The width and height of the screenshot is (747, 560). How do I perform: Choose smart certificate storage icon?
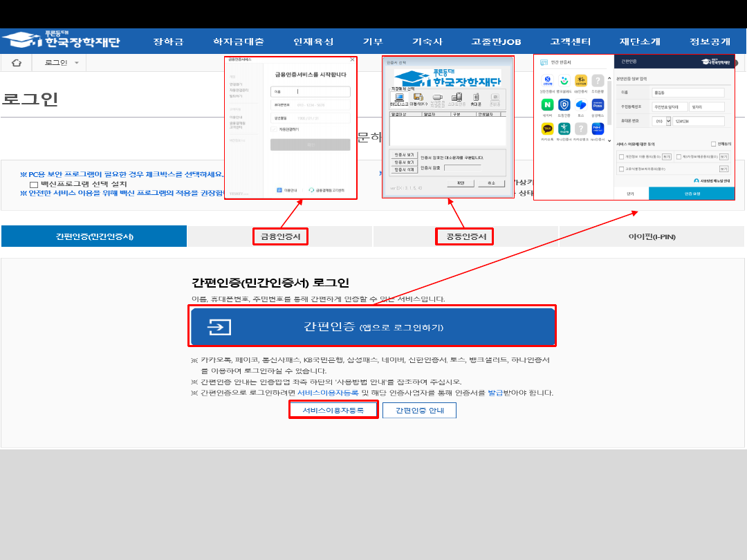click(456, 97)
